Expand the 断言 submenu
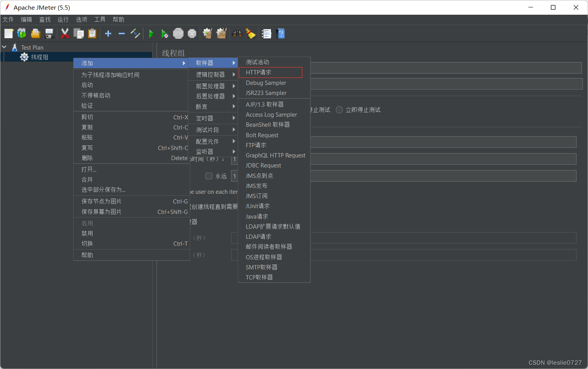 coord(213,107)
